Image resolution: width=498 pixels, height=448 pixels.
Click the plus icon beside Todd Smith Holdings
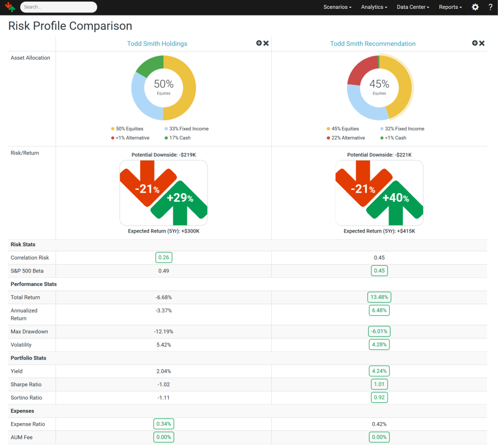259,43
